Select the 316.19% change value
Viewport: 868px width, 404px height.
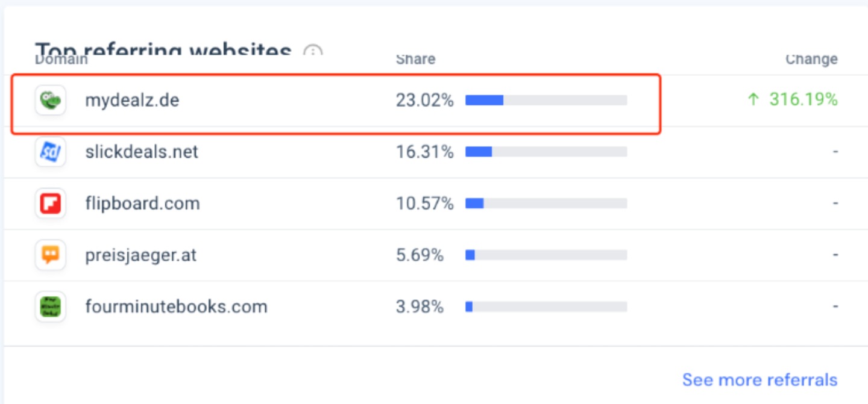tap(804, 100)
